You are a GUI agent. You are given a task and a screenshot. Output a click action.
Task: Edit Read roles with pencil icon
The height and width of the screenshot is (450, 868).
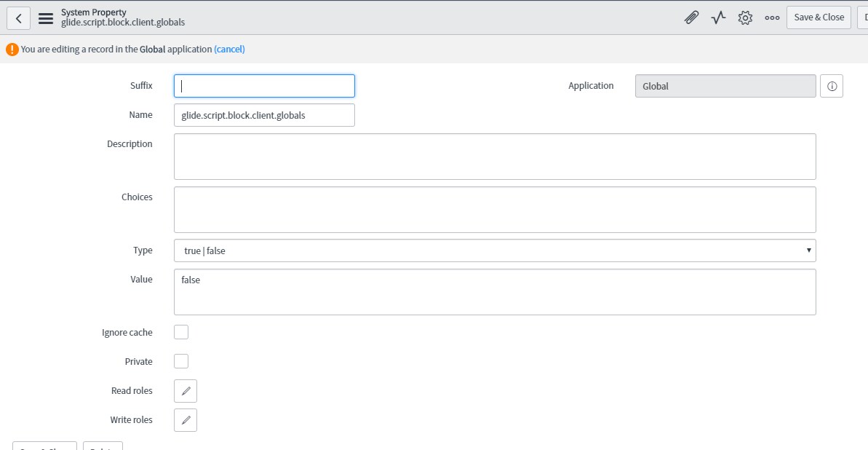(186, 391)
